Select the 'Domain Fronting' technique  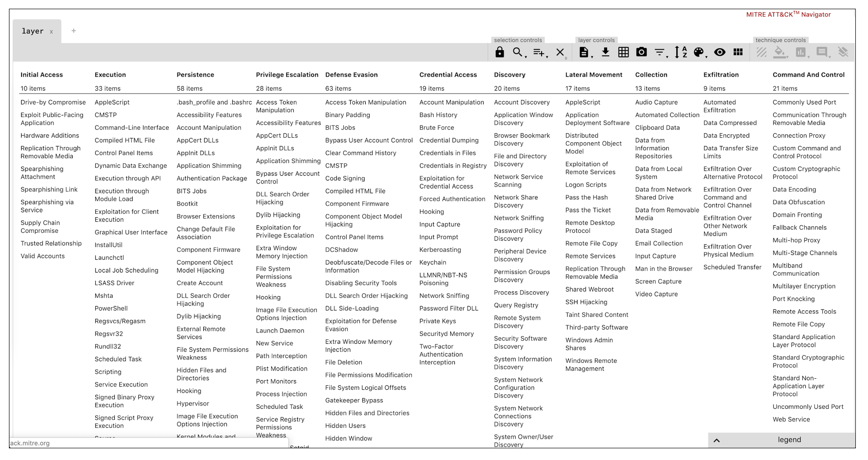click(x=797, y=215)
